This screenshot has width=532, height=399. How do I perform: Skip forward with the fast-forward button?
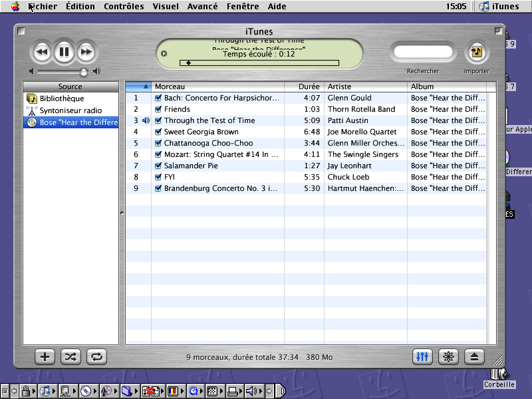pos(86,52)
